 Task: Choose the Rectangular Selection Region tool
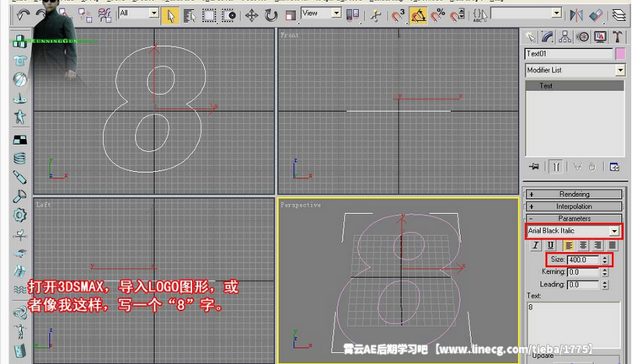point(209,16)
